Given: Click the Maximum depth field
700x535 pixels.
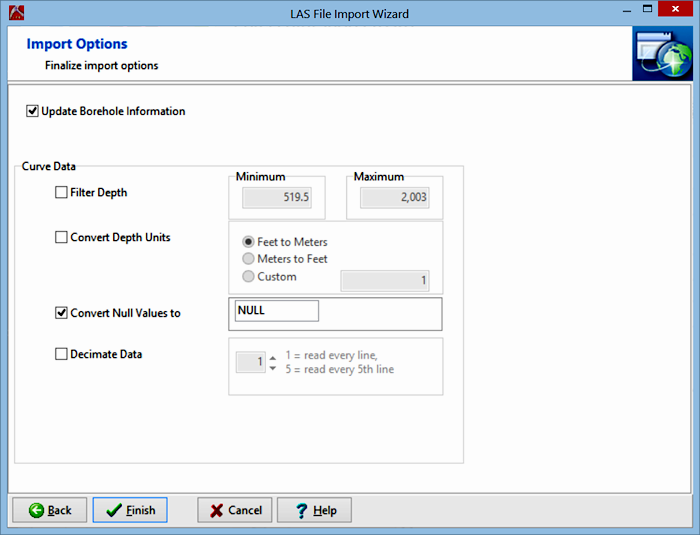Looking at the screenshot, I should tap(394, 197).
